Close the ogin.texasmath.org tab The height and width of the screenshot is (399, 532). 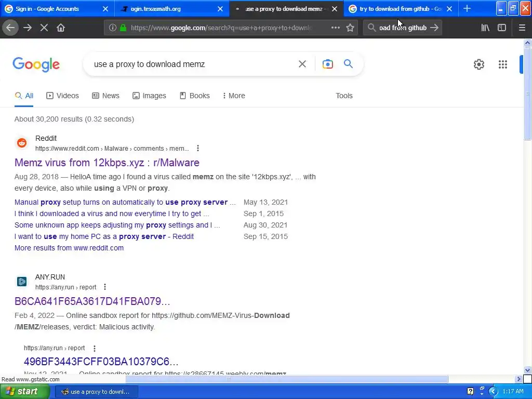pyautogui.click(x=220, y=9)
